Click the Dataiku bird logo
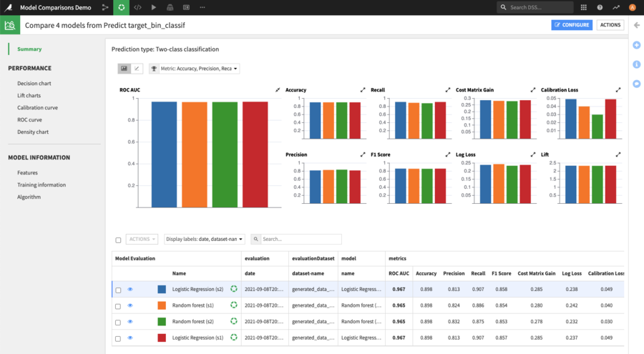Screen dimensions: 644x354 coord(8,7)
